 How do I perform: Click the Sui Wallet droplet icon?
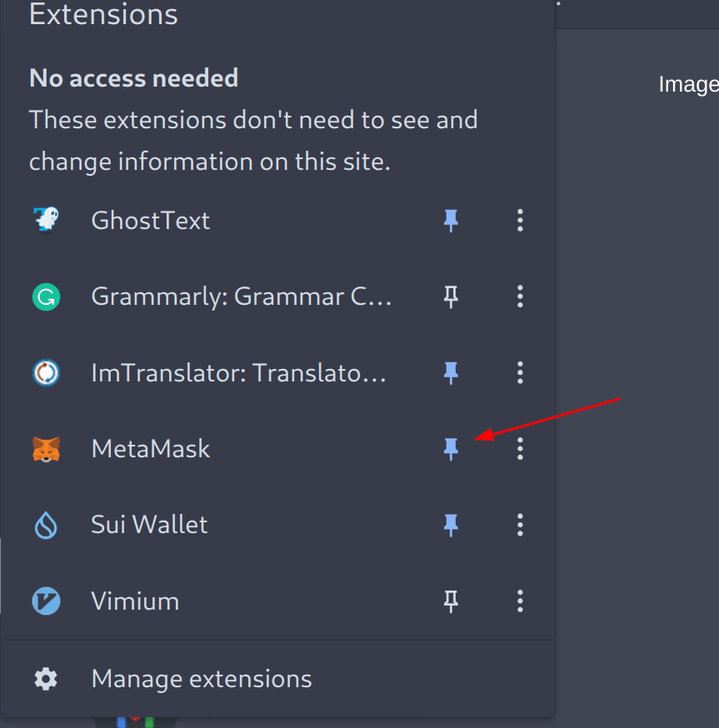[x=46, y=525]
